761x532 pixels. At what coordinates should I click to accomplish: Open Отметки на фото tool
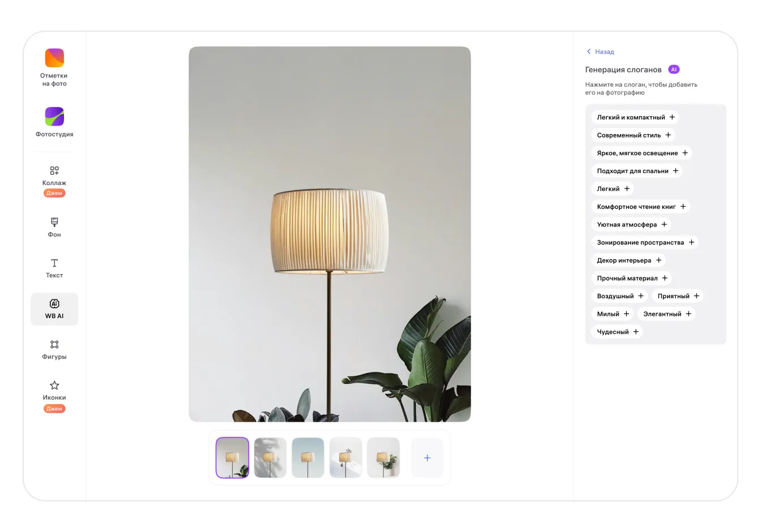(x=54, y=68)
